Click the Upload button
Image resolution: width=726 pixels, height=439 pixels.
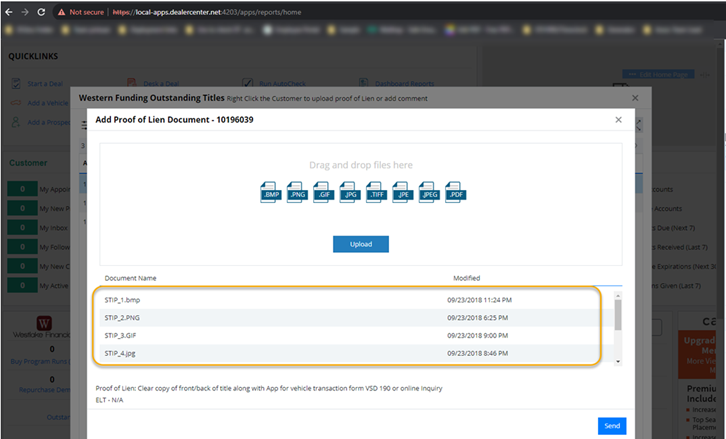pyautogui.click(x=361, y=244)
